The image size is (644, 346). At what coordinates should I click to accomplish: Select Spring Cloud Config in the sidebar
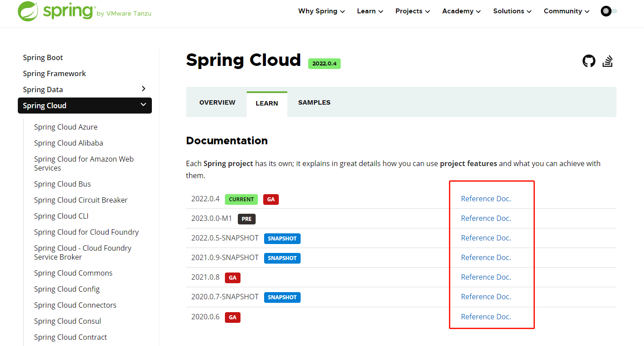67,289
